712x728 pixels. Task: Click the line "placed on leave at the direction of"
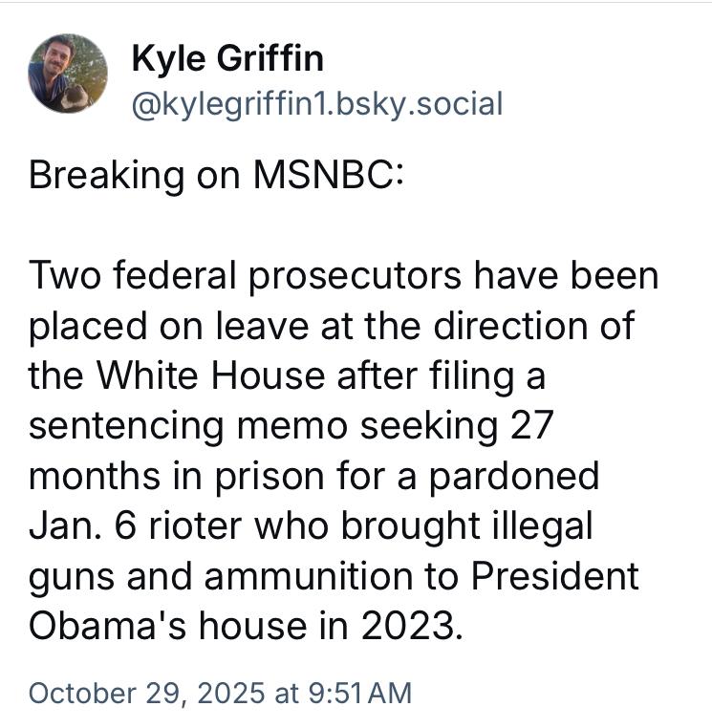tap(331, 326)
